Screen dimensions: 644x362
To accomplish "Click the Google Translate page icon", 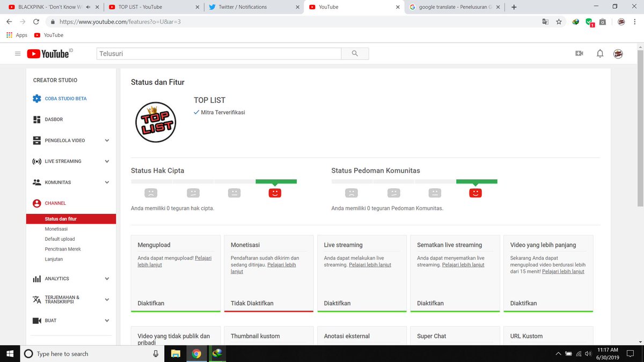I will click(545, 22).
